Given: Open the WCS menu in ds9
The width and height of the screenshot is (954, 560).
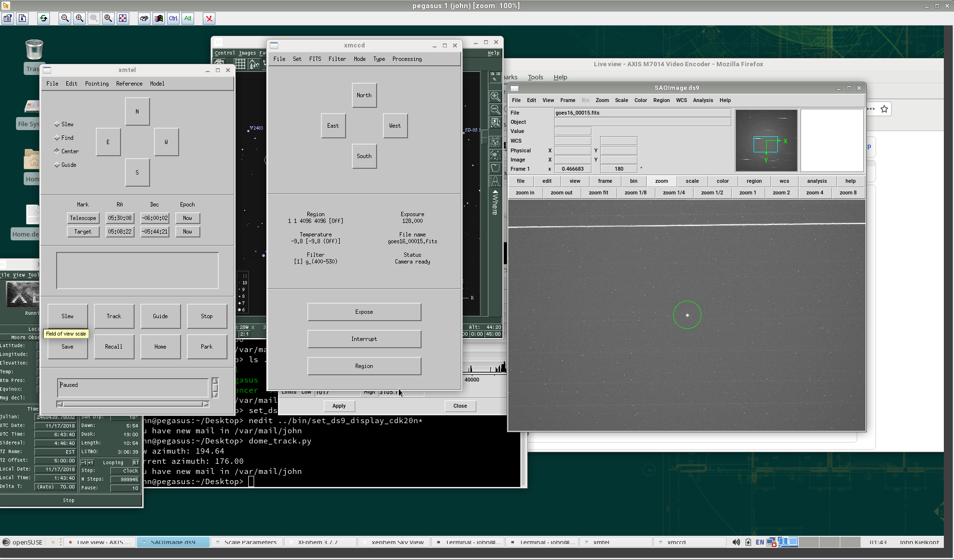Looking at the screenshot, I should tap(681, 100).
